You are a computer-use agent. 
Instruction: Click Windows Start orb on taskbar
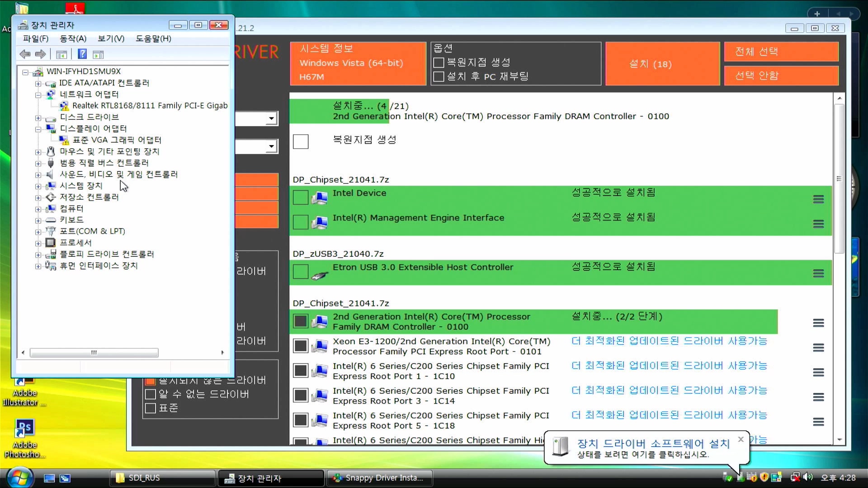(x=19, y=478)
